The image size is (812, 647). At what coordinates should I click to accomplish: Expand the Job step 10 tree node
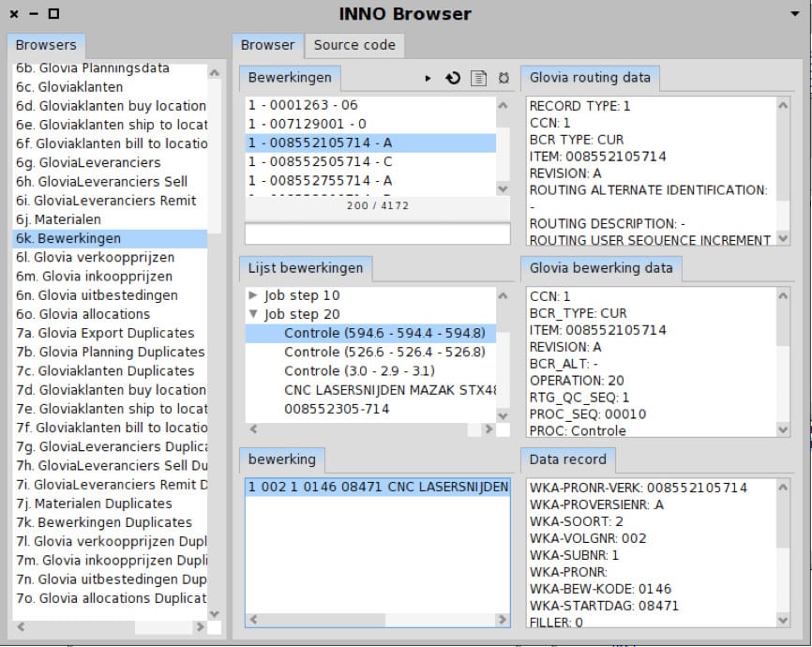coord(252,295)
